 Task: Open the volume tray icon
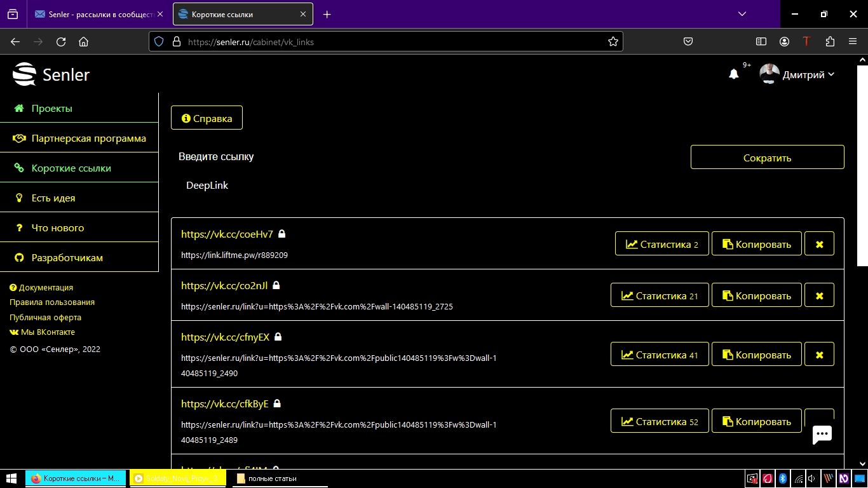click(x=812, y=478)
